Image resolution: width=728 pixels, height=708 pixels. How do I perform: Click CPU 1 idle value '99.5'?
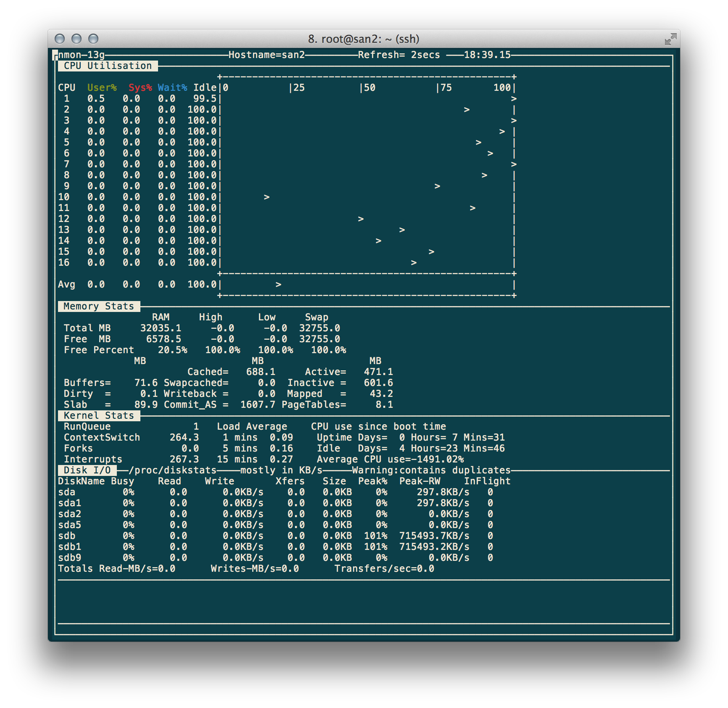(205, 98)
